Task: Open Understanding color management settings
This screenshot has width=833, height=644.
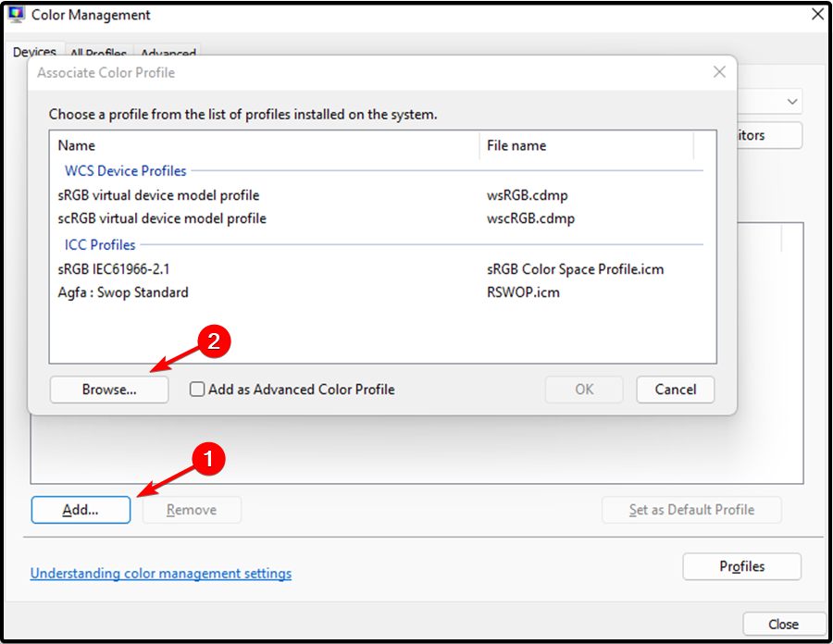Action: click(x=160, y=573)
